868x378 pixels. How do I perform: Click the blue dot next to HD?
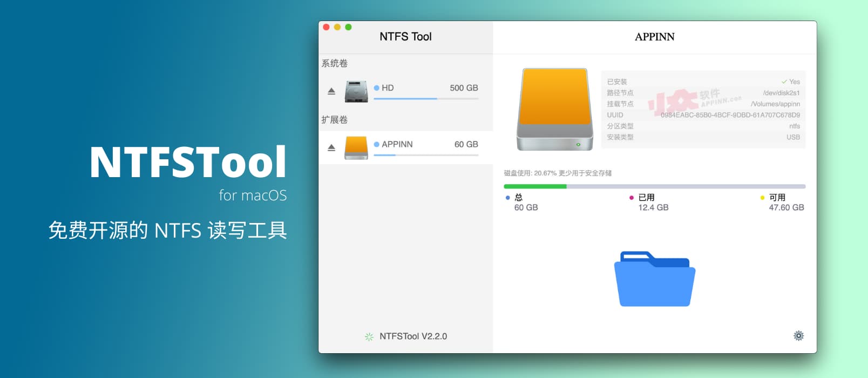376,87
